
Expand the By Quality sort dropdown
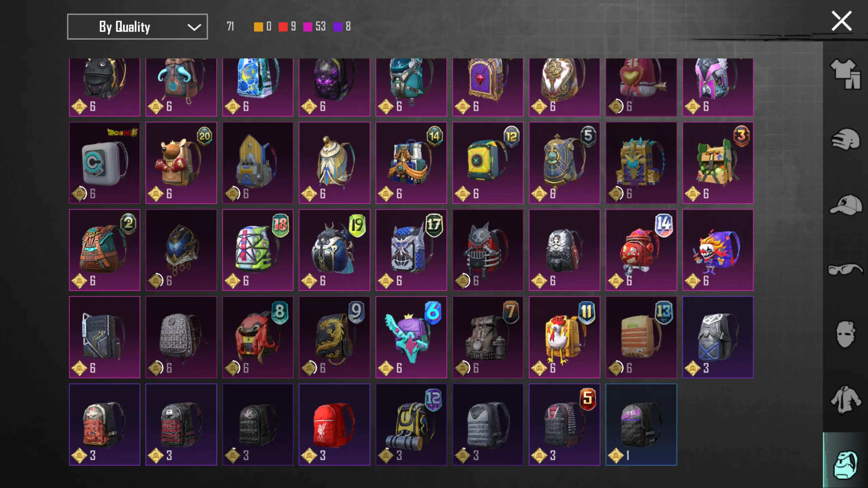point(137,26)
